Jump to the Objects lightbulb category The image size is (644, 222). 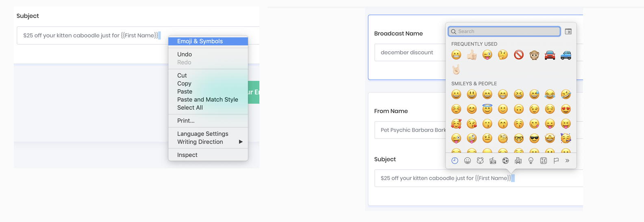point(531,161)
